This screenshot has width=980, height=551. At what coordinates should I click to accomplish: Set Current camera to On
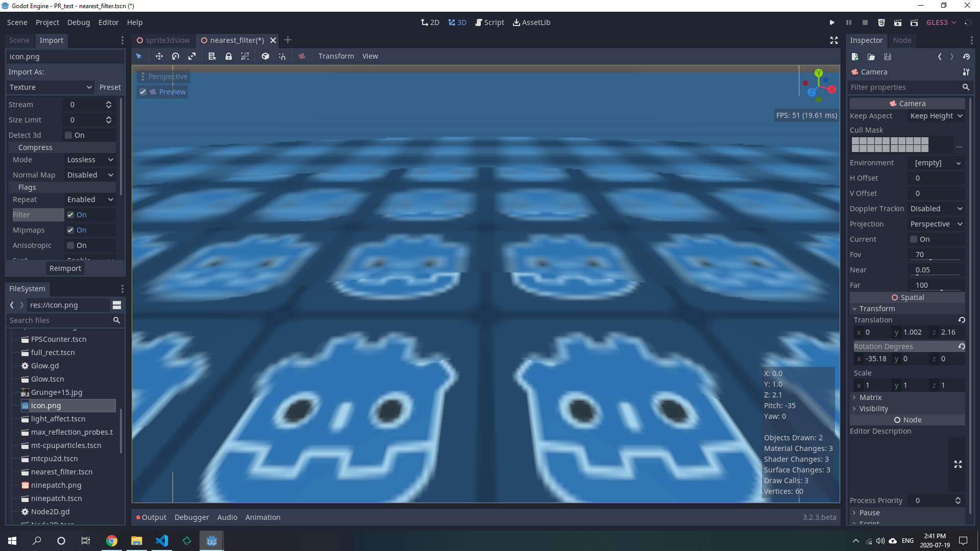click(x=914, y=239)
